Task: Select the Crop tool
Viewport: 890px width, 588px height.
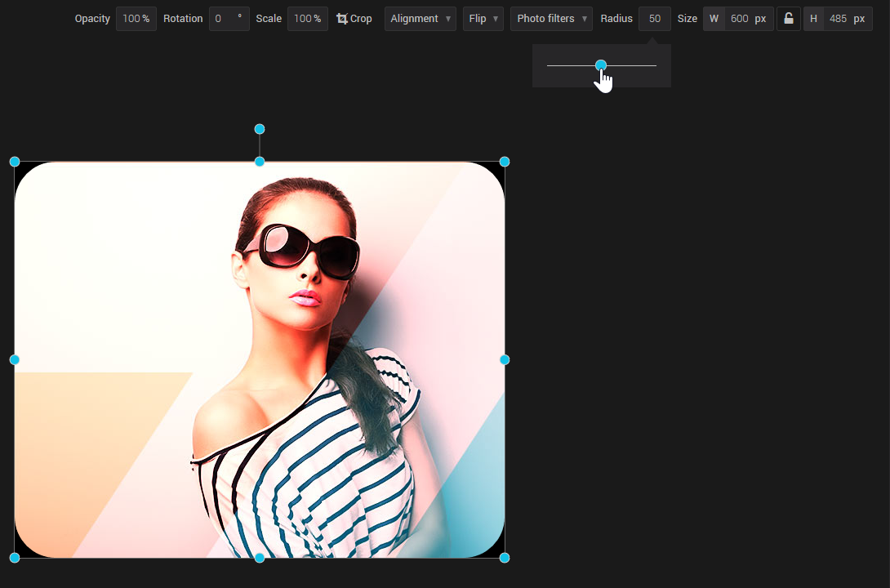Action: [x=354, y=18]
